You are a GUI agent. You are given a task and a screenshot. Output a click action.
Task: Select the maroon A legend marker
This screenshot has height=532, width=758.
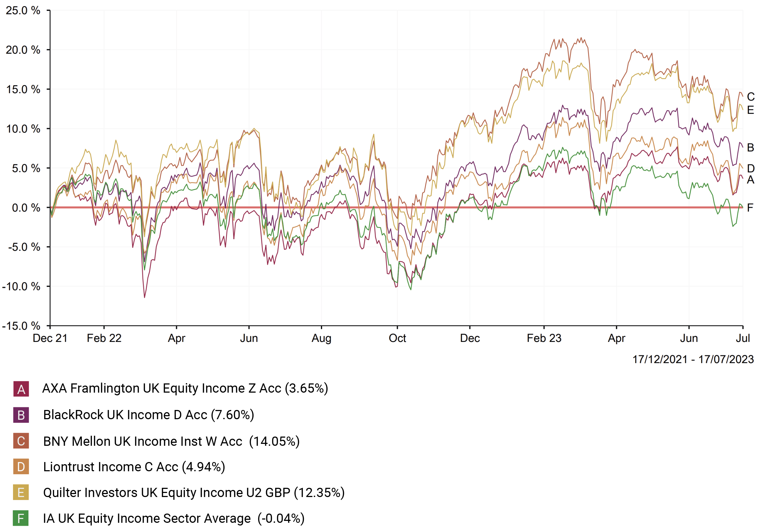tap(21, 388)
